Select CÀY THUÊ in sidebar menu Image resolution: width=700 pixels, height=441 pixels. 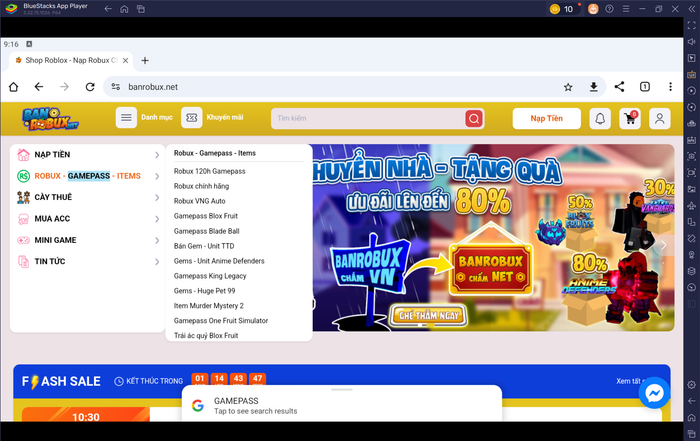pyautogui.click(x=53, y=197)
